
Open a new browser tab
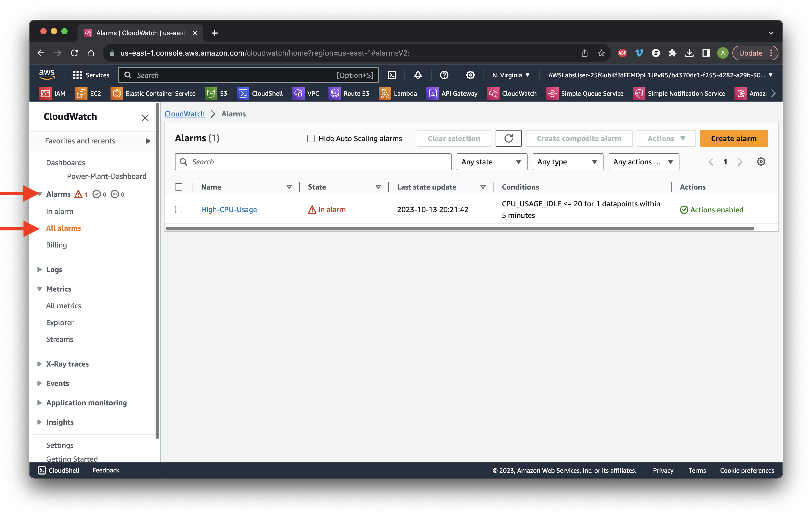pos(215,33)
